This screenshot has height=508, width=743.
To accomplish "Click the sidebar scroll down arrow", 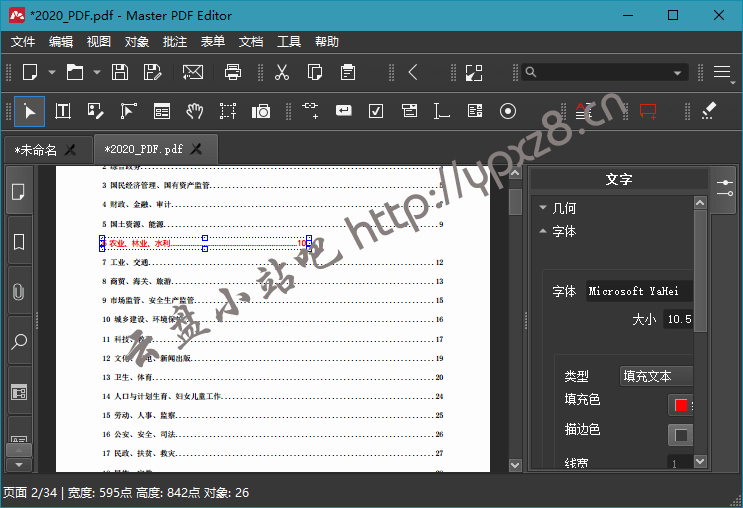I will 19,465.
